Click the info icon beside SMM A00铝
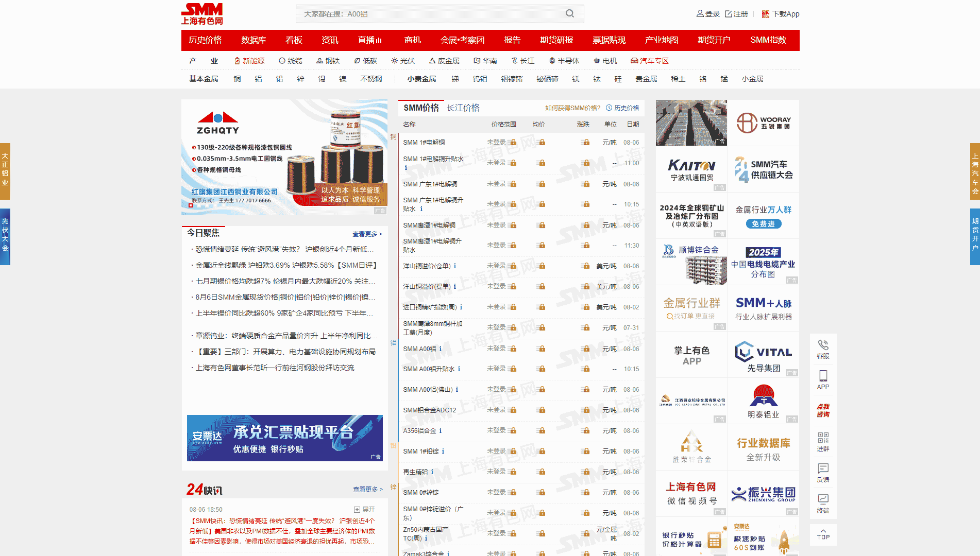The height and width of the screenshot is (556, 980). pyautogui.click(x=441, y=349)
